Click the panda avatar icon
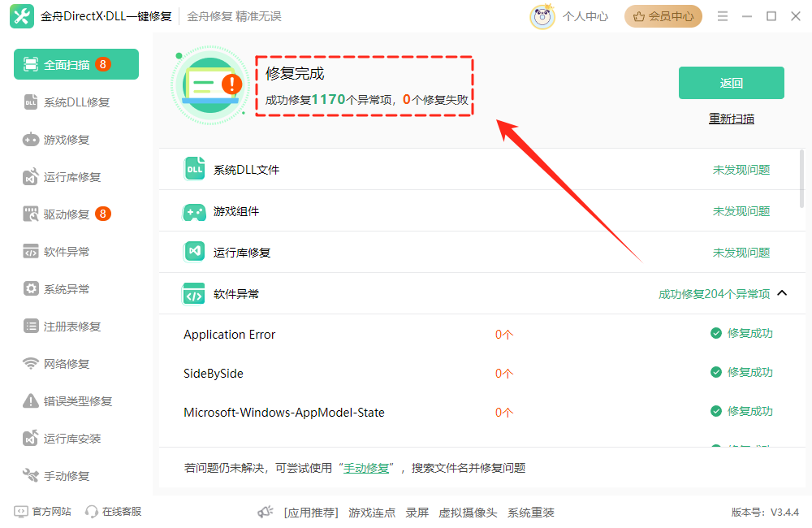Image resolution: width=812 pixels, height=528 pixels. pyautogui.click(x=542, y=16)
